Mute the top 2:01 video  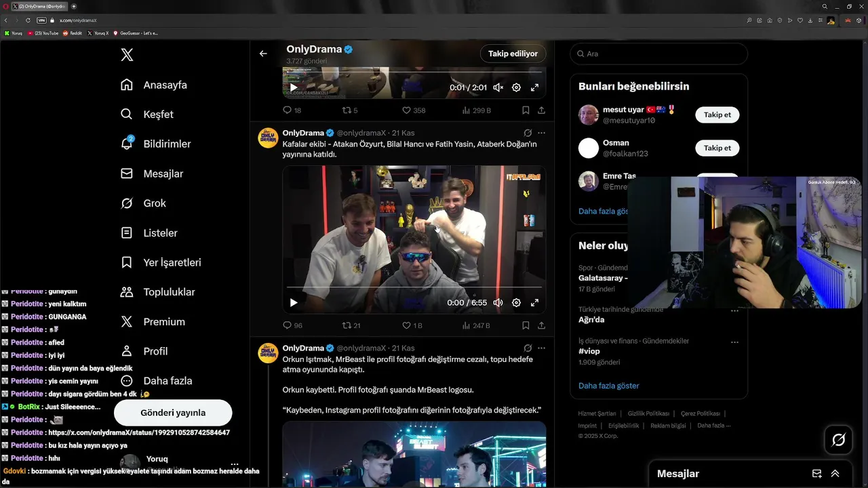pyautogui.click(x=498, y=87)
